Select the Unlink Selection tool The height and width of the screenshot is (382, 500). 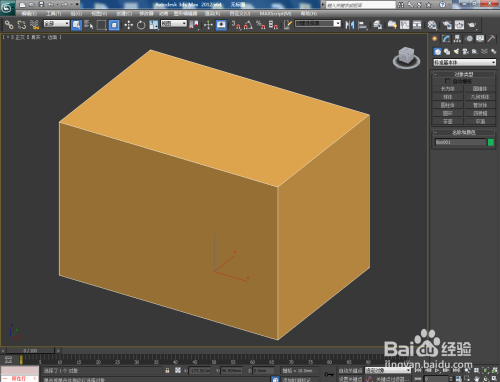click(x=22, y=25)
